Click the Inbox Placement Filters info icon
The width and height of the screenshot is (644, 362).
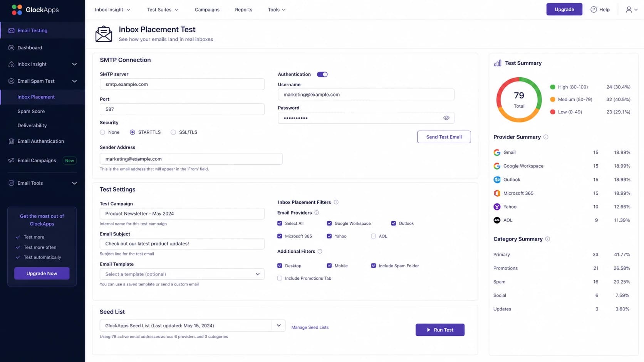(x=336, y=202)
